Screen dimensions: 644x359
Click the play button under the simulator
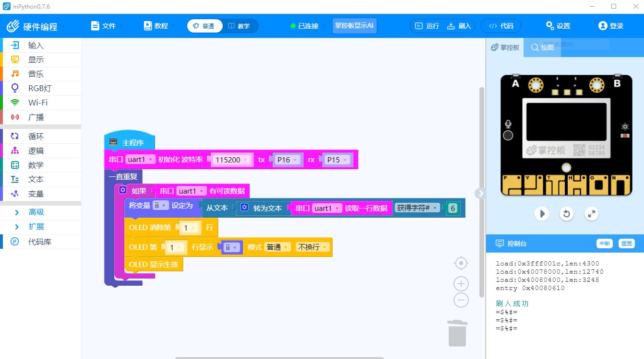coord(542,214)
